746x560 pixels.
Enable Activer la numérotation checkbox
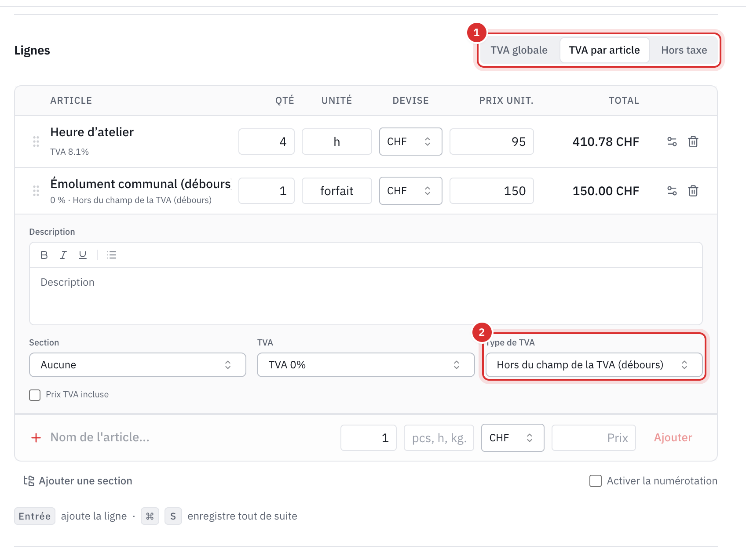[596, 481]
